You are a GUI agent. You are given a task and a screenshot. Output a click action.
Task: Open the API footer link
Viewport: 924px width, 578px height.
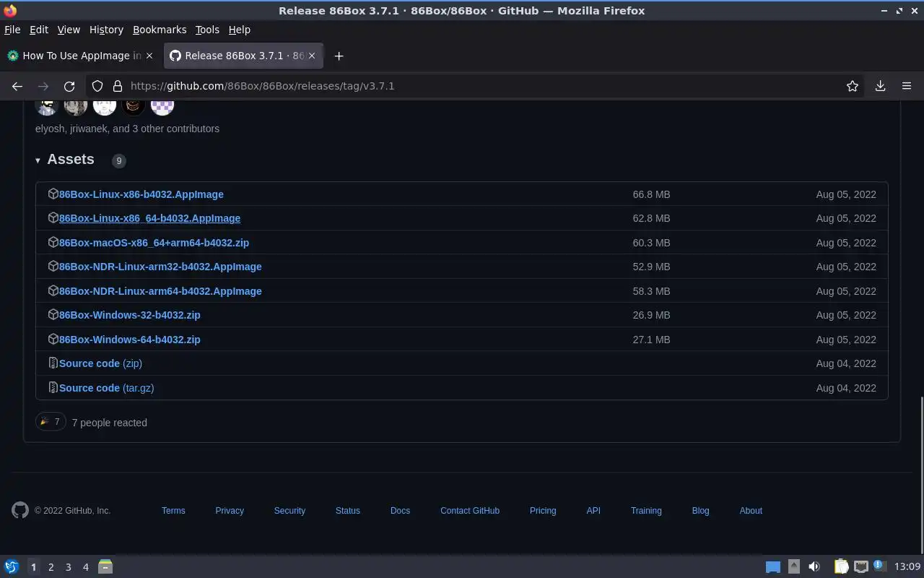593,511
